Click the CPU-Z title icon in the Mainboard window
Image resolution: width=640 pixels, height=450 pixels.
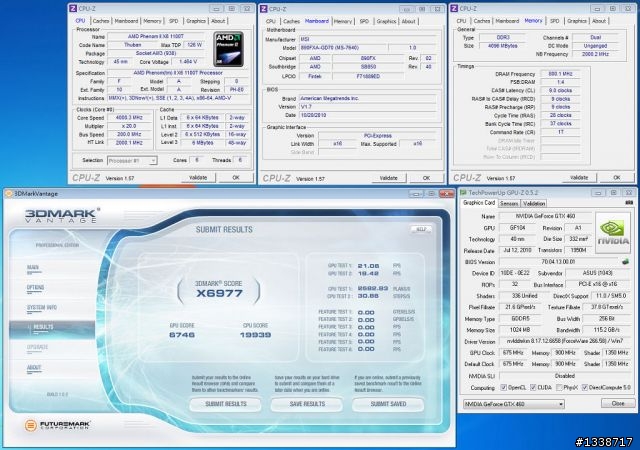point(264,9)
